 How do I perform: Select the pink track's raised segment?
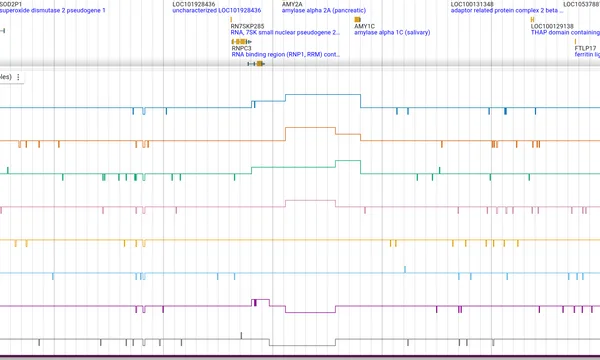(x=310, y=200)
